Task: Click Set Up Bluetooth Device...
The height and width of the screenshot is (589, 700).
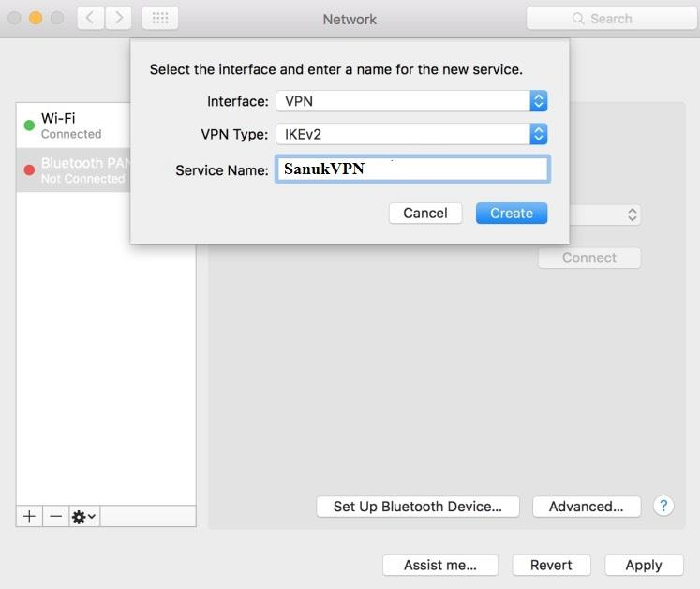Action: coord(417,507)
